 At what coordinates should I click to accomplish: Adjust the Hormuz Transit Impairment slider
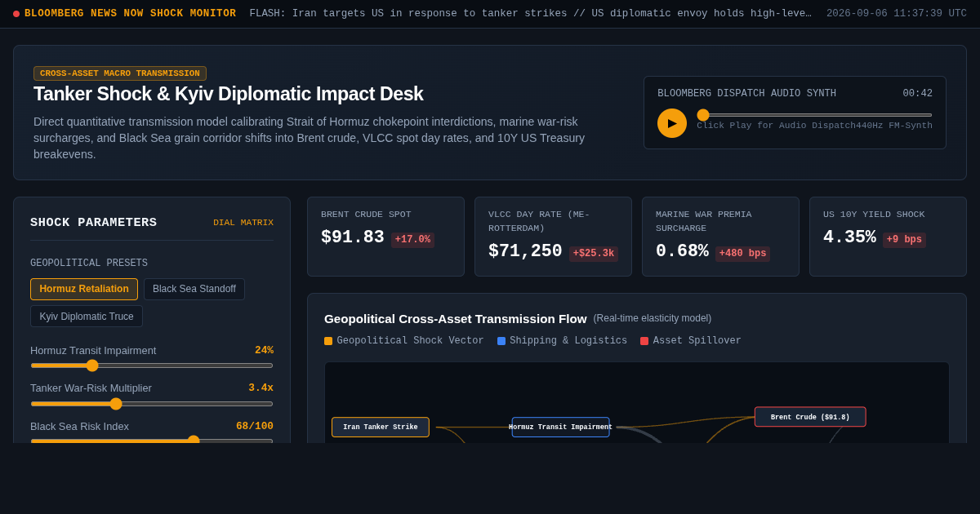coord(152,366)
